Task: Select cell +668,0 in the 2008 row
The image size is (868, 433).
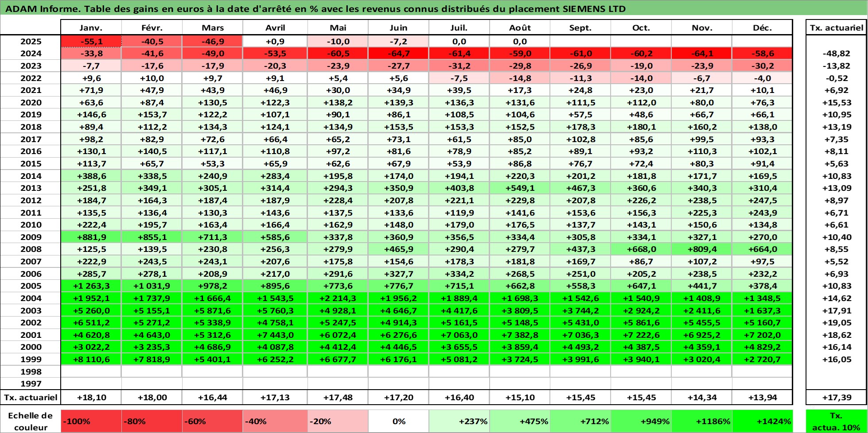Action: [641, 249]
